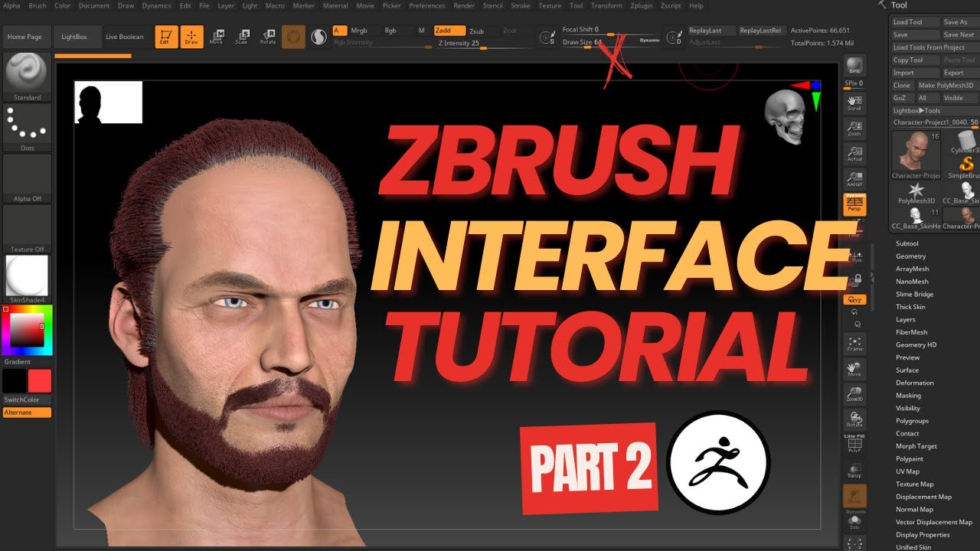Open the Render menu
This screenshot has height=551, width=980.
[464, 5]
